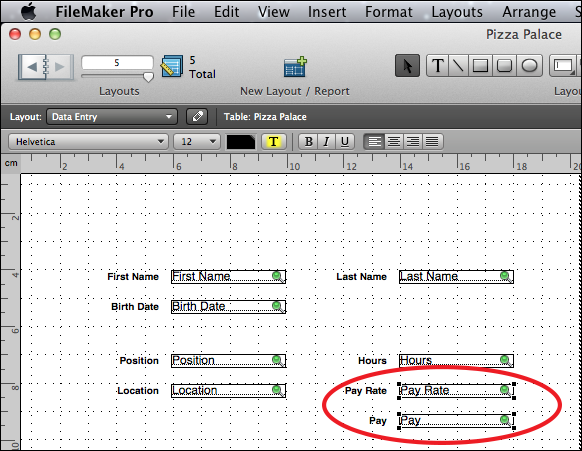Click the black text color swatch
The image size is (582, 451).
(x=241, y=141)
